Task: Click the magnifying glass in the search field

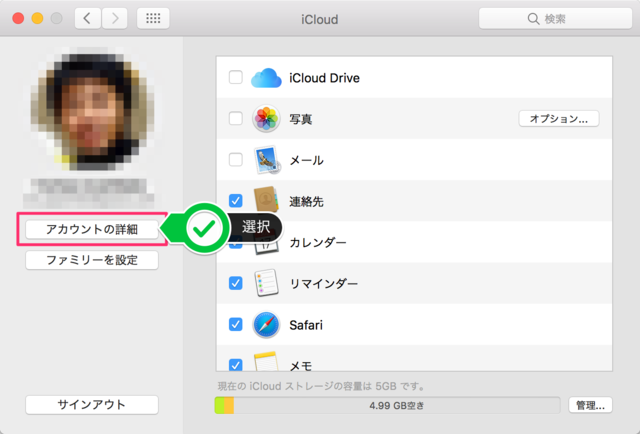Action: click(x=533, y=19)
